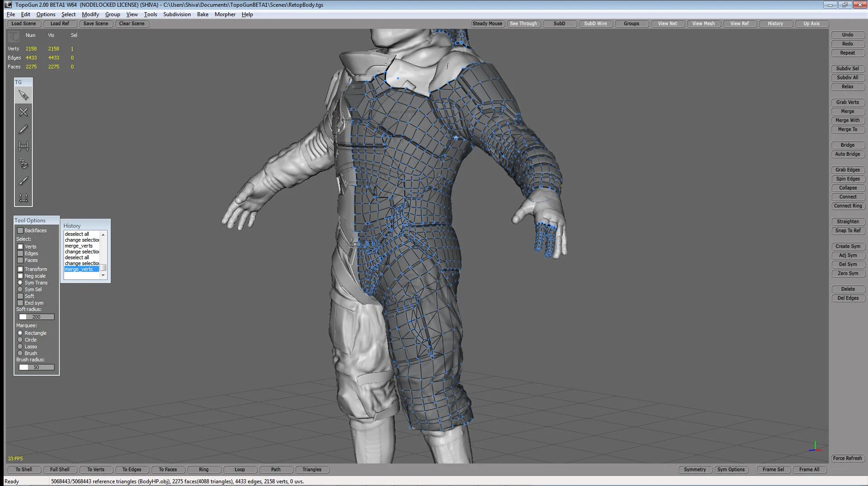The width and height of the screenshot is (868, 486).
Task: Click the TopoGun logo below toolbar
Action: pos(14,36)
